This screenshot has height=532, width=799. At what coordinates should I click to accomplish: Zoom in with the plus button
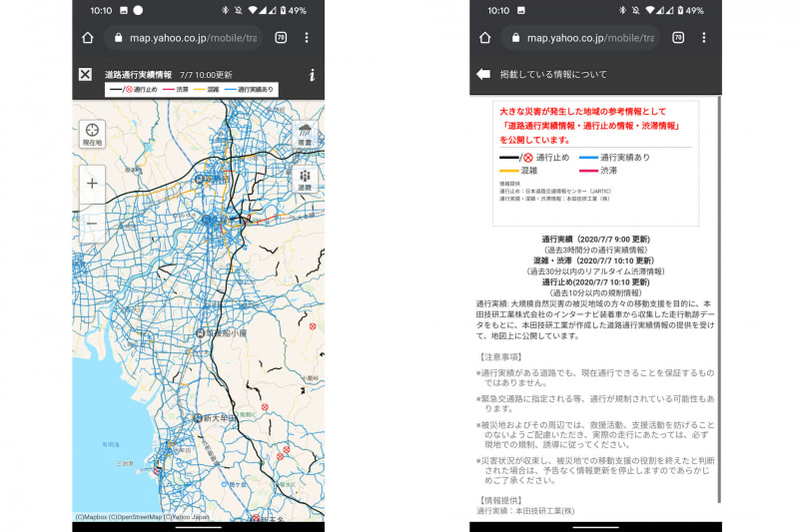click(x=92, y=184)
